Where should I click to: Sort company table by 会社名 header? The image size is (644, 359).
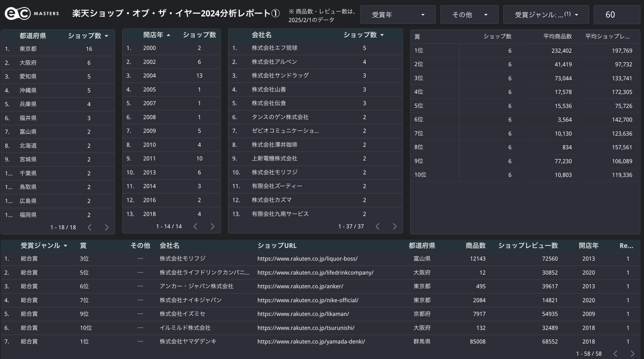coord(261,35)
